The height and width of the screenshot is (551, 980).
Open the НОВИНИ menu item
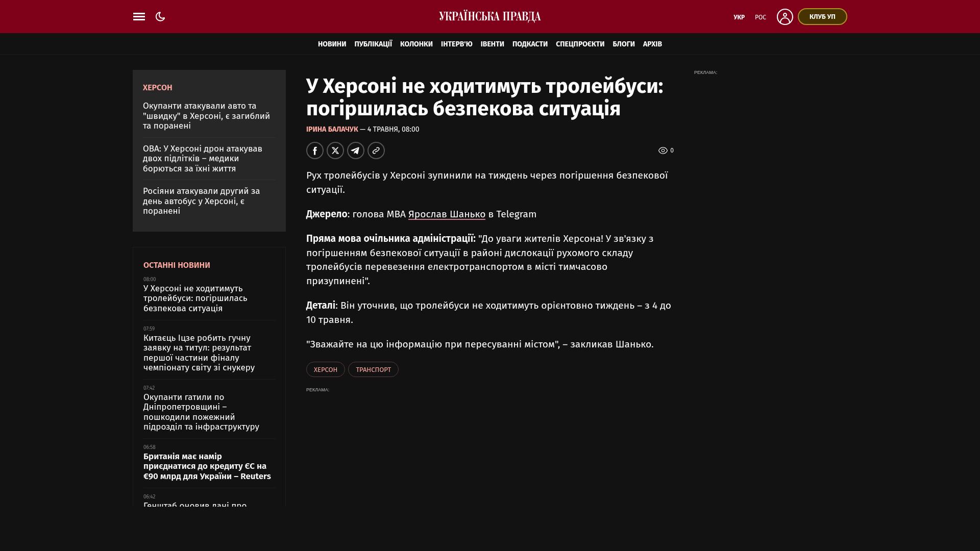tap(332, 44)
